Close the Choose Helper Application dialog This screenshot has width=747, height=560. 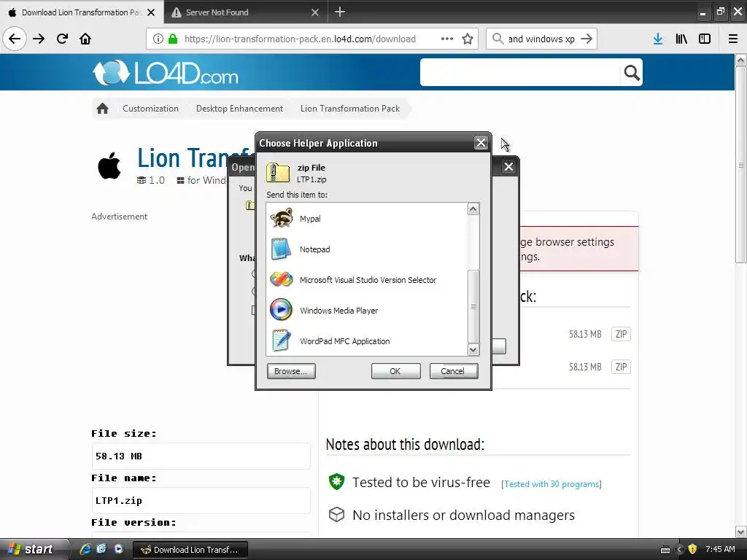(481, 142)
